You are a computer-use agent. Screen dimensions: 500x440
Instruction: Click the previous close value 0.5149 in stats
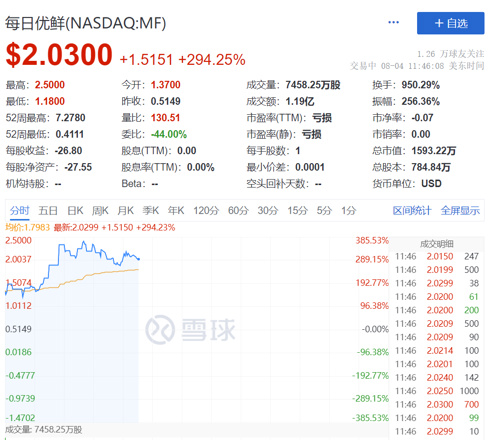click(x=165, y=101)
